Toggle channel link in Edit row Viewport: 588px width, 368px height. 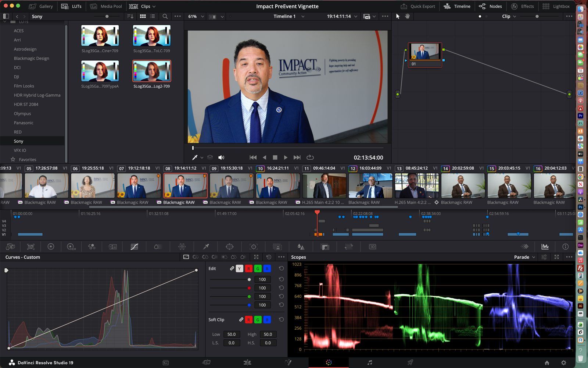[x=232, y=269]
